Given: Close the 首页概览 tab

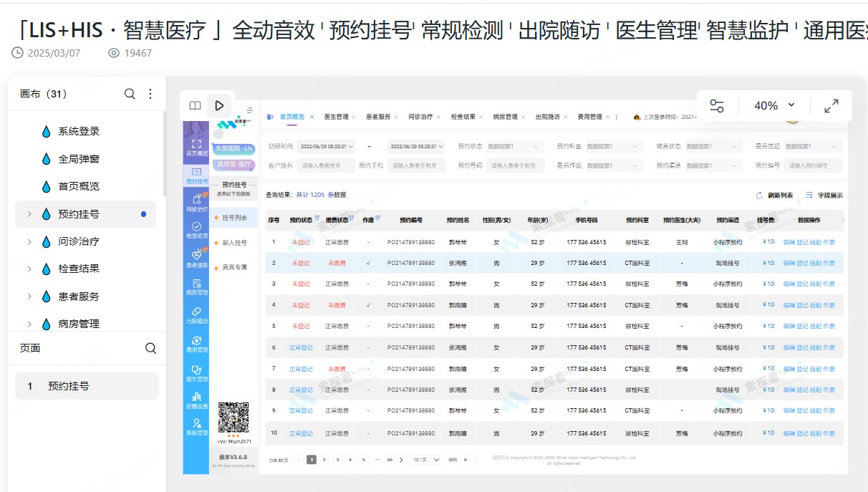Looking at the screenshot, I should [312, 117].
